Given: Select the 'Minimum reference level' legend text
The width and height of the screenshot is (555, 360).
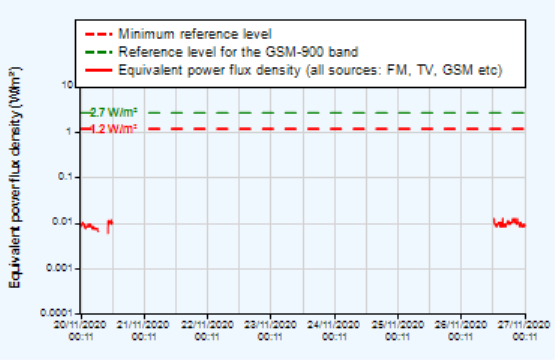Looking at the screenshot, I should click(195, 34).
